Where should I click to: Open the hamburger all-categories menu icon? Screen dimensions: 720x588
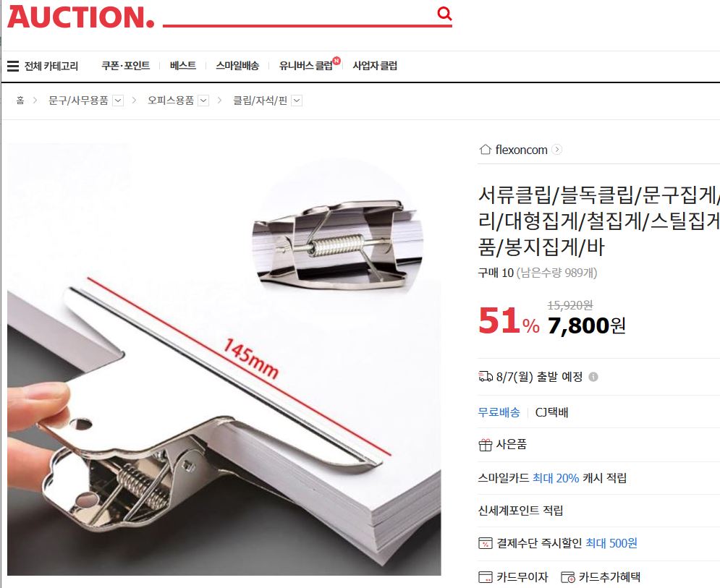tap(13, 66)
